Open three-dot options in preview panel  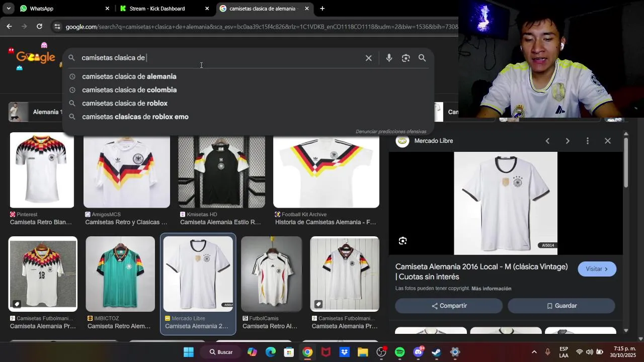point(587,141)
